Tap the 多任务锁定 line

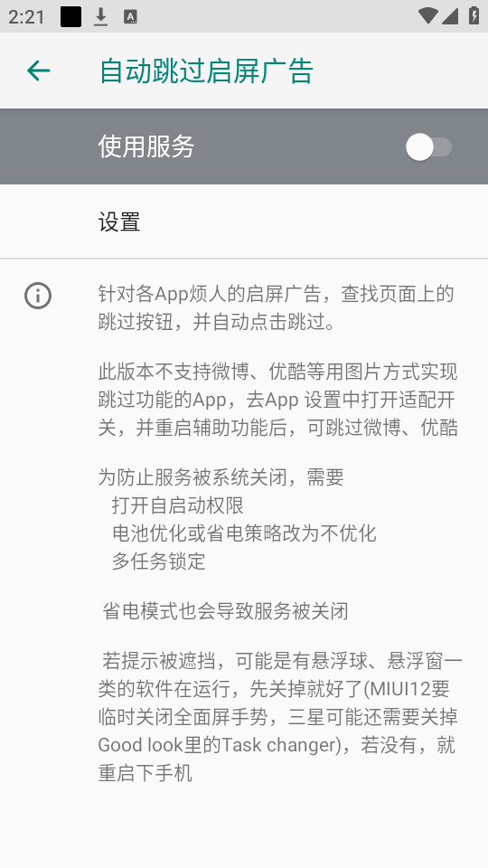pos(159,561)
